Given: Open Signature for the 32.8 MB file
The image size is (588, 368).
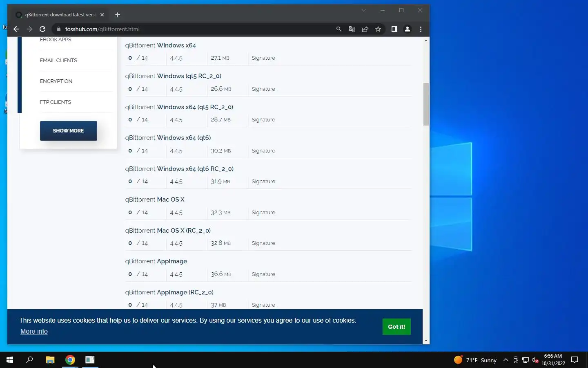Looking at the screenshot, I should coord(263,243).
